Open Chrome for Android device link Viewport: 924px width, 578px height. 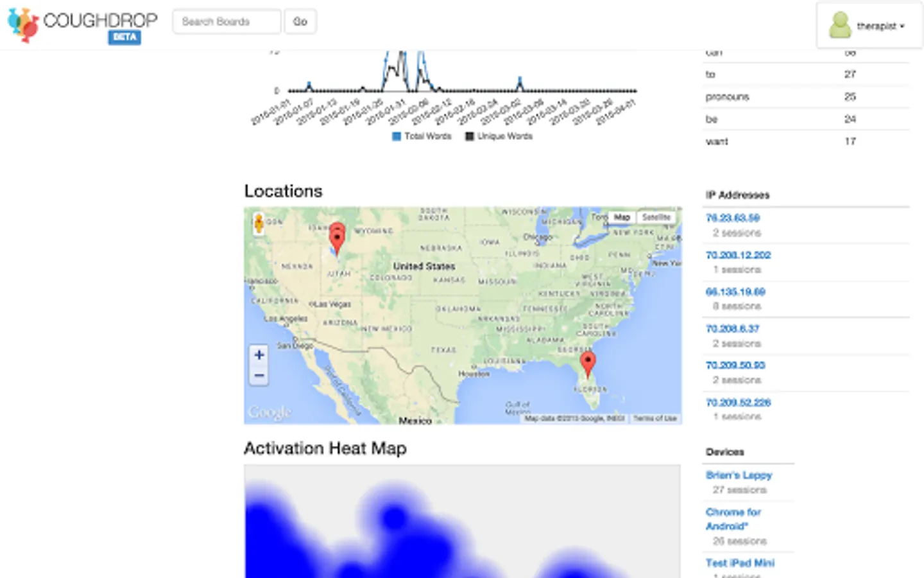click(x=733, y=519)
